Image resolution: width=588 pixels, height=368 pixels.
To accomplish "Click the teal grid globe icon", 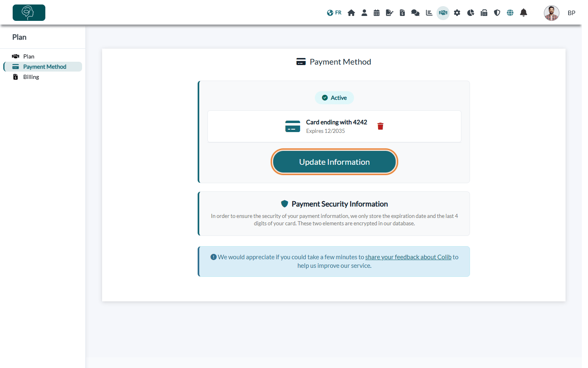I will pyautogui.click(x=510, y=13).
